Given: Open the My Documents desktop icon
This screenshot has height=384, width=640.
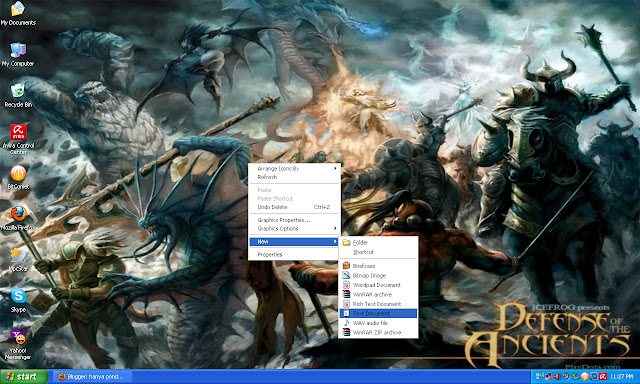Looking at the screenshot, I should [x=18, y=13].
